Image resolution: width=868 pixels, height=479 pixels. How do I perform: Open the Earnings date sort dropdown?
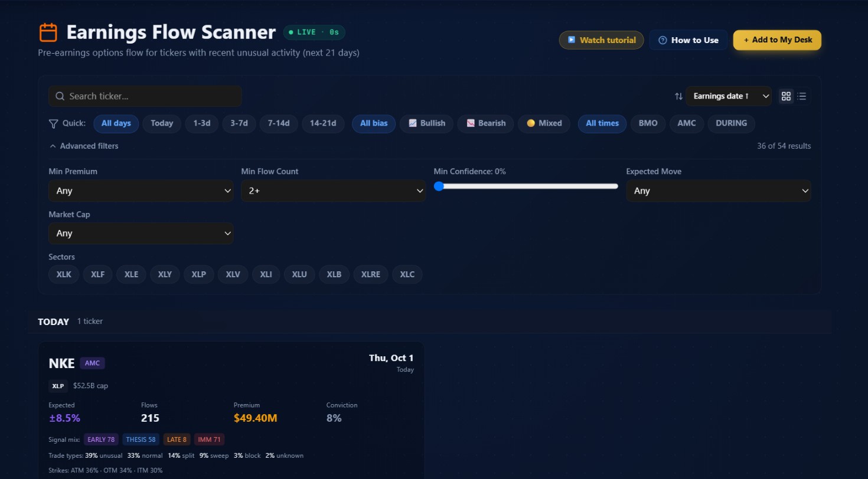pos(729,96)
